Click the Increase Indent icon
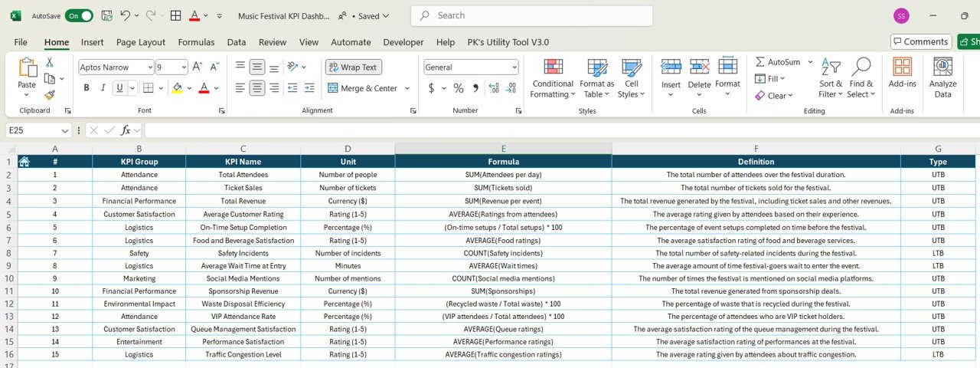Viewport: 980px width, 368px height. click(309, 88)
